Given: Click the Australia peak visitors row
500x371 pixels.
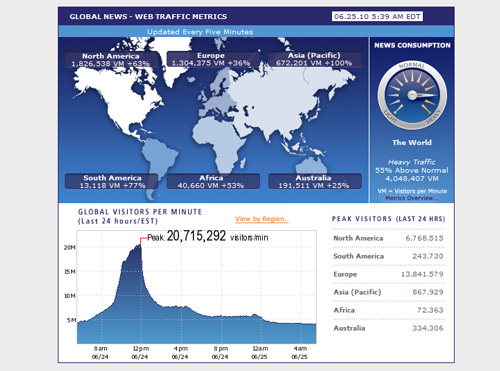Looking at the screenshot, I should click(388, 328).
